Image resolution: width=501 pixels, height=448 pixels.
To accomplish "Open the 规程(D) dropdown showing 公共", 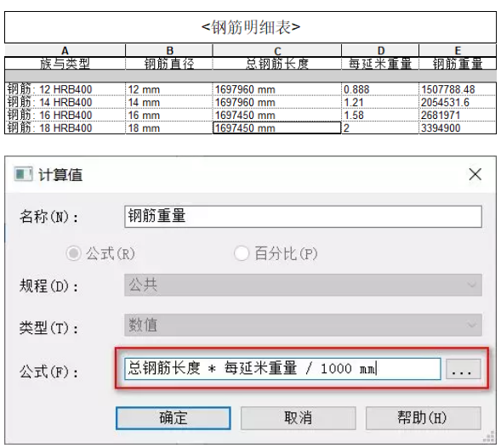I will pos(303,285).
